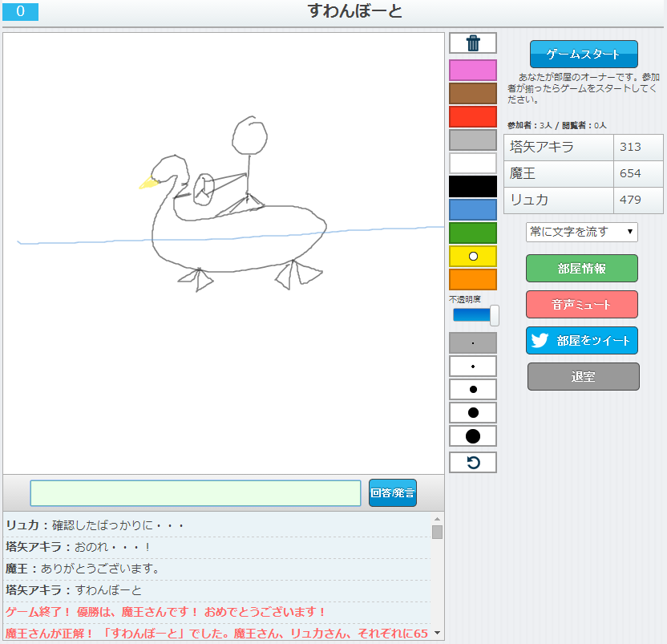
Task: Select the yellow color swatch
Action: tap(473, 257)
